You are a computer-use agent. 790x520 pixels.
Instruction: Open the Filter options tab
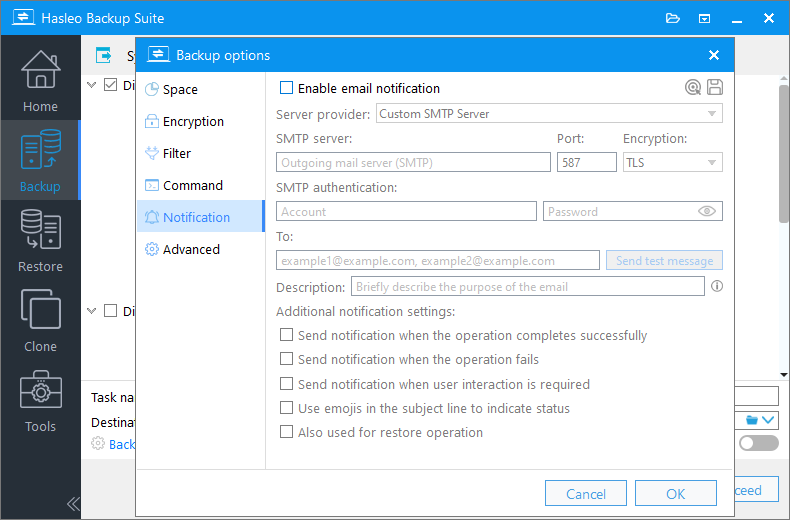click(x=200, y=153)
